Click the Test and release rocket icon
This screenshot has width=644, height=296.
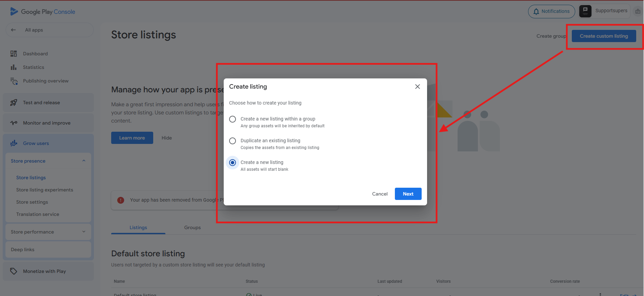point(14,103)
